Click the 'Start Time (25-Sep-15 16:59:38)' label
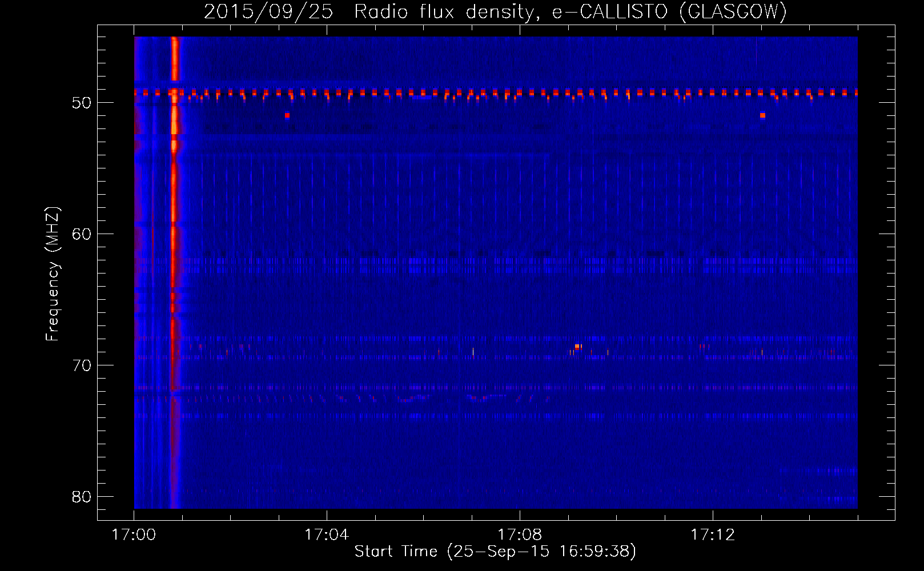The image size is (924, 571). pyautogui.click(x=495, y=552)
